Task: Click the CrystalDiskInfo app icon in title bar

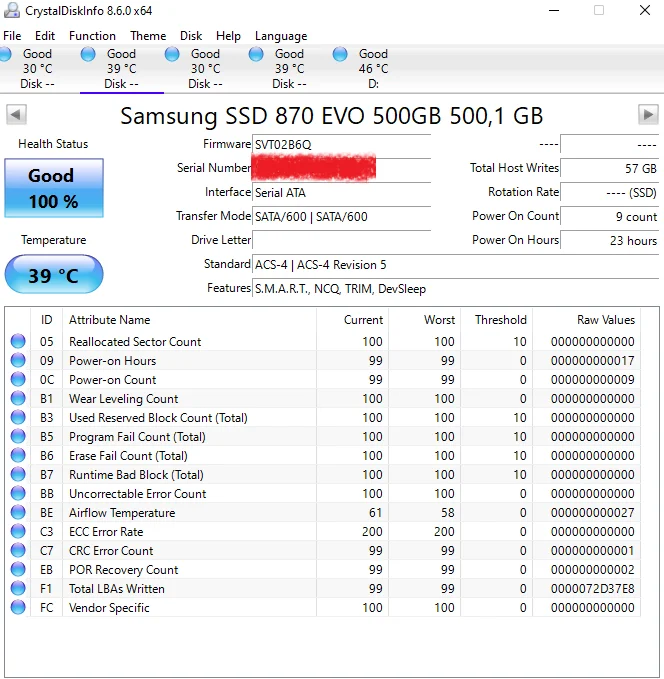Action: pos(11,10)
